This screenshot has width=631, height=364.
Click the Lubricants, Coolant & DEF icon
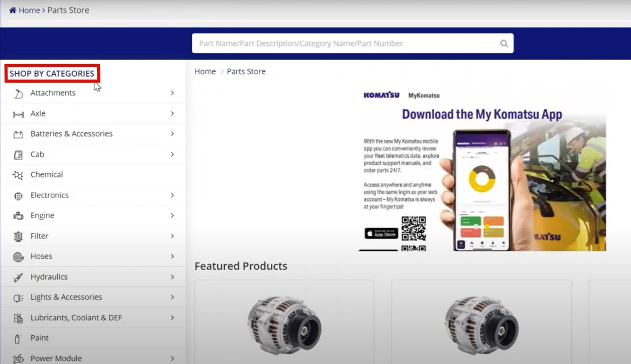click(18, 318)
